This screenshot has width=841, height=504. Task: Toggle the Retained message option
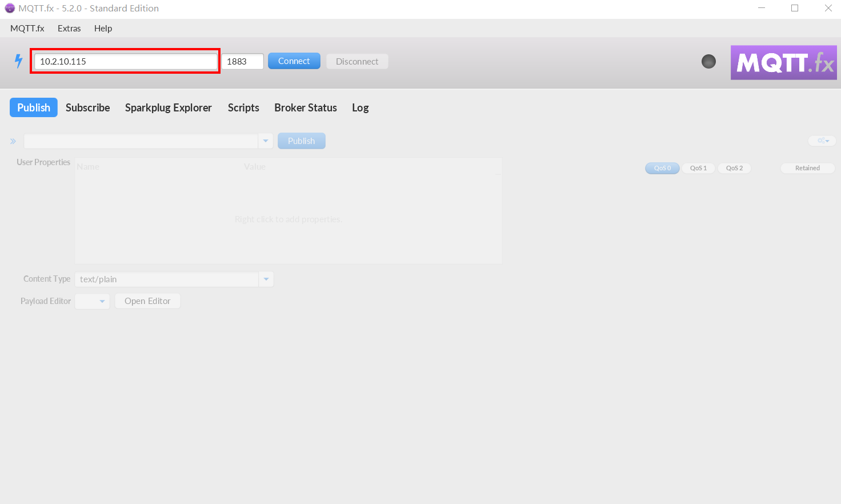(x=807, y=168)
